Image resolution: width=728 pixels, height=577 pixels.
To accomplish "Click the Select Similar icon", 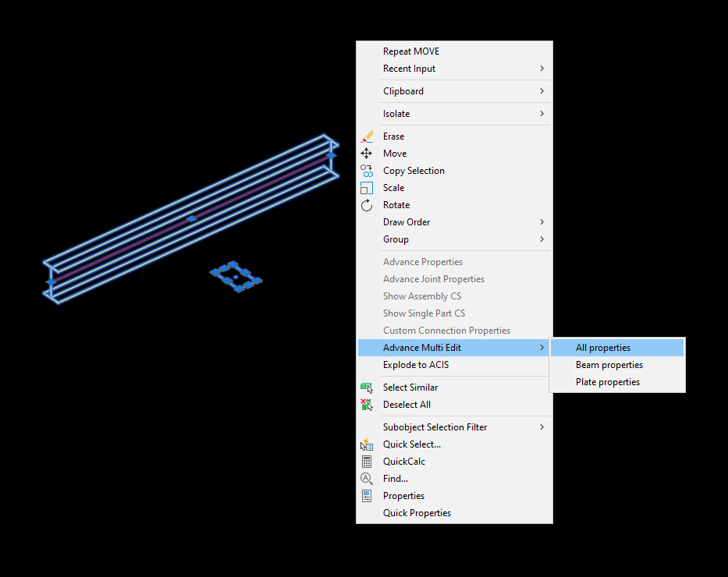I will tap(367, 388).
